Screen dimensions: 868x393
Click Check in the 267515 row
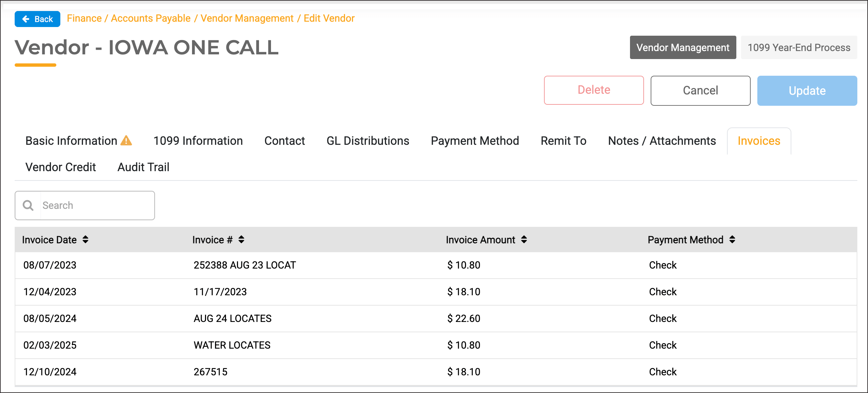click(x=662, y=372)
